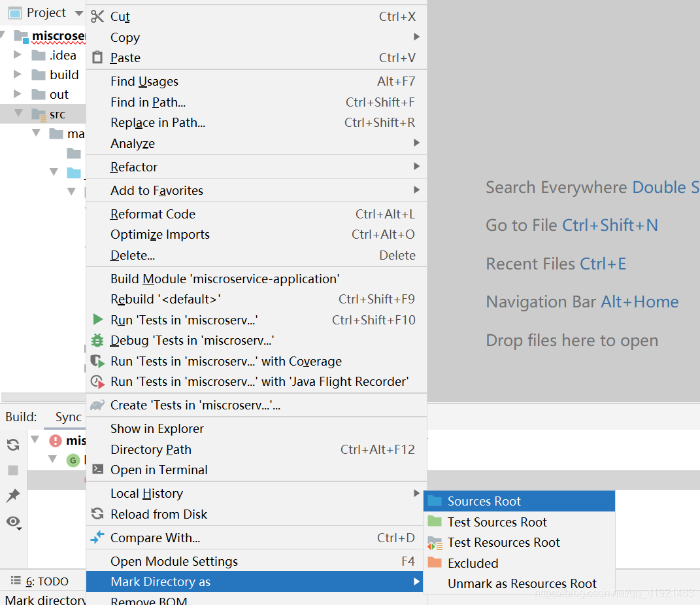
Task: Open the Refactor submenu arrow
Action: (416, 166)
